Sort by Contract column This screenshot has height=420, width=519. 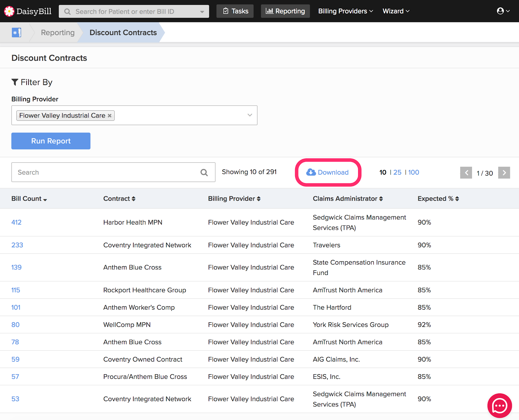click(119, 199)
